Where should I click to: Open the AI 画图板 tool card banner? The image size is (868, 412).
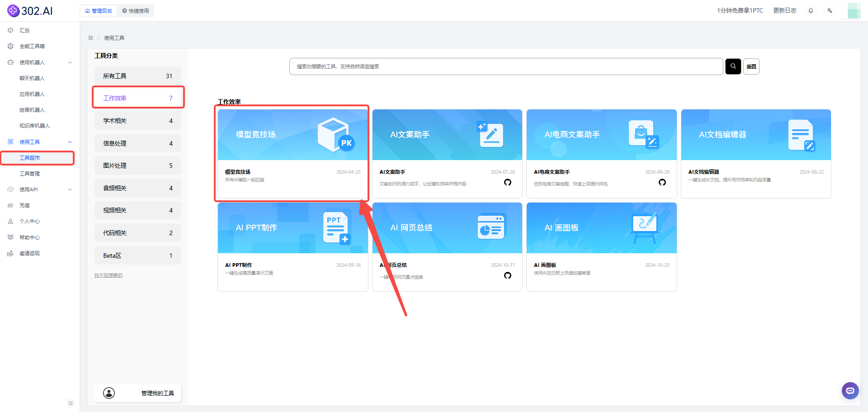(x=602, y=228)
